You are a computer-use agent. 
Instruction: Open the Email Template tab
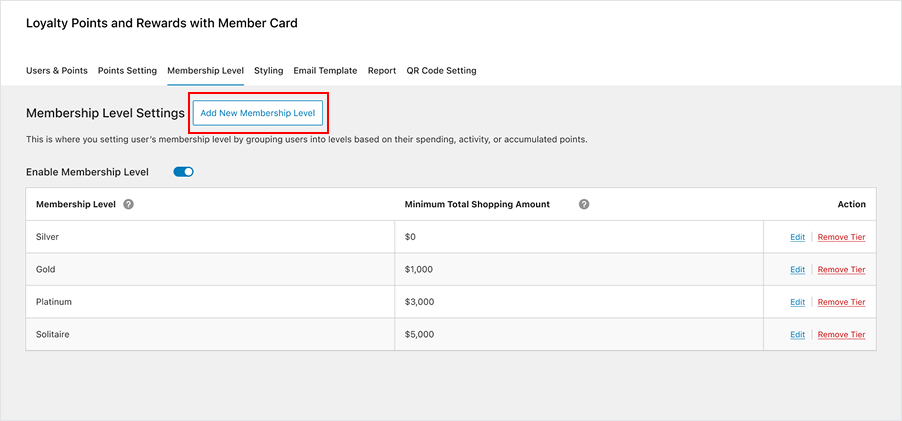(325, 71)
